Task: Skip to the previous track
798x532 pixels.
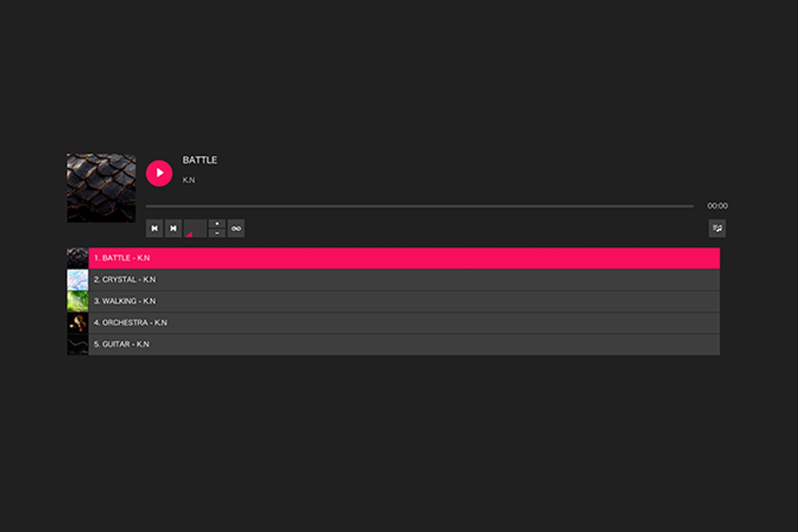Action: (x=154, y=229)
